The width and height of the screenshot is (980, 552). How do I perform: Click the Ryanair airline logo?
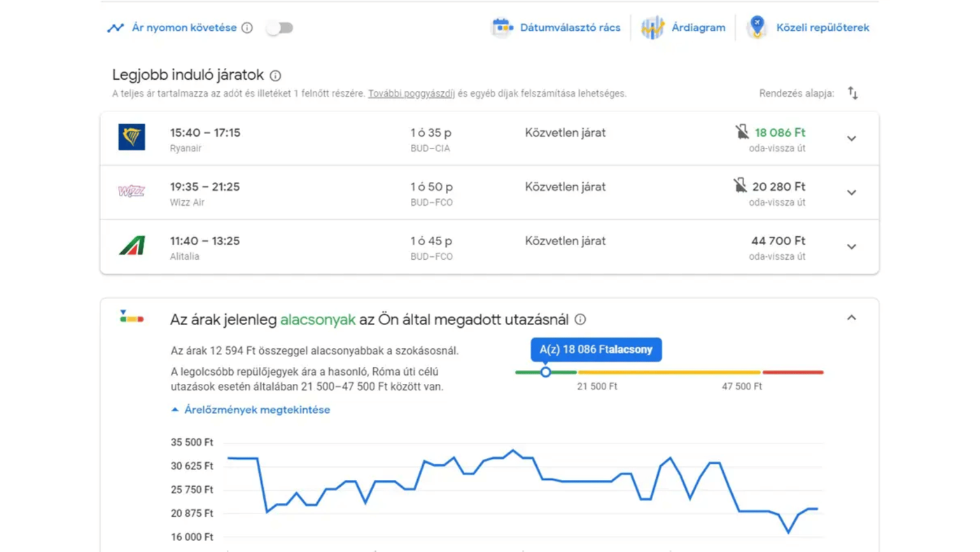click(x=132, y=137)
